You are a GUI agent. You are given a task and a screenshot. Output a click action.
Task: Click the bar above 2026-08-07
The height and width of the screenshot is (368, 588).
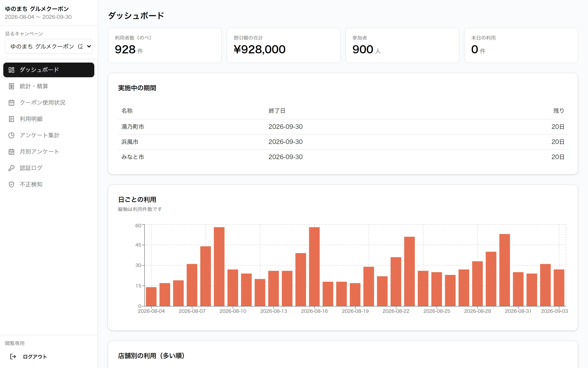(192, 285)
